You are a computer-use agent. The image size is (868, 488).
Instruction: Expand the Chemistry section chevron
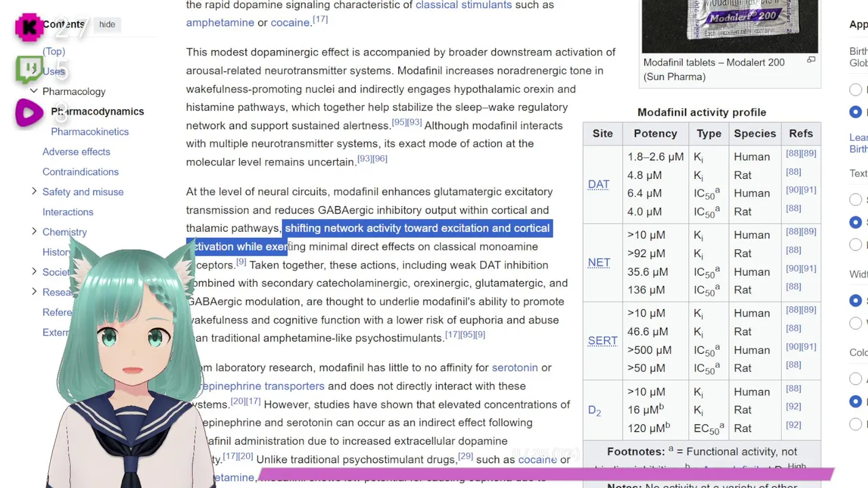[34, 231]
